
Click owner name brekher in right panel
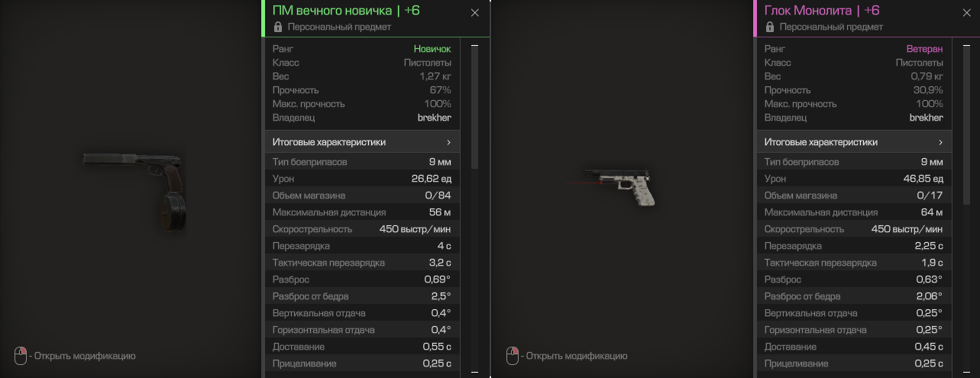click(x=926, y=118)
